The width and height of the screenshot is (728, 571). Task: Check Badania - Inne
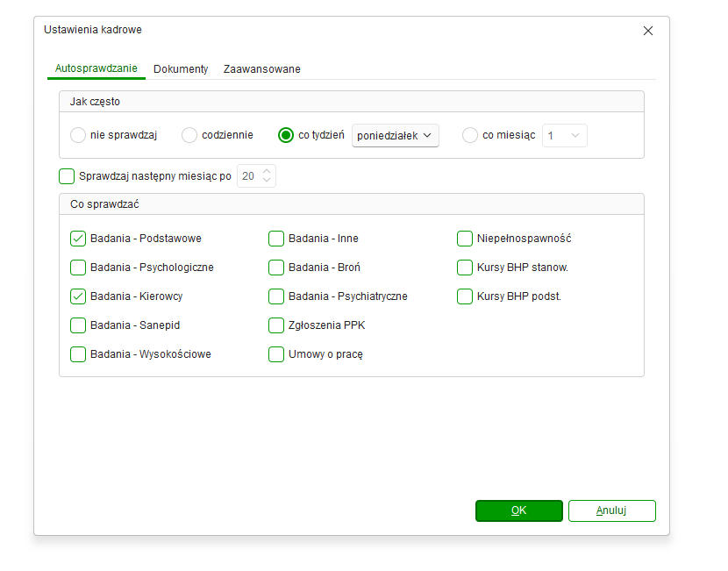point(276,239)
